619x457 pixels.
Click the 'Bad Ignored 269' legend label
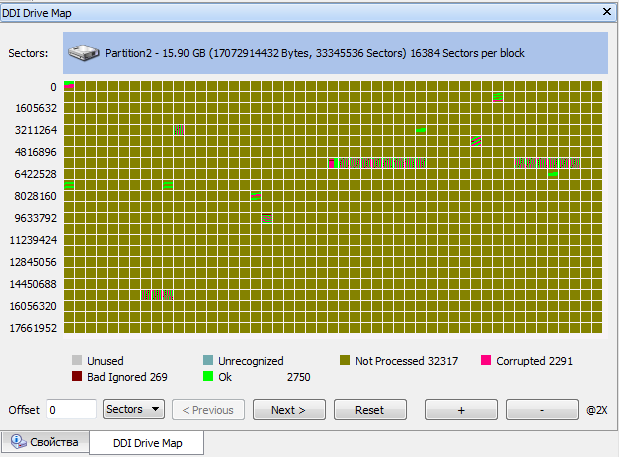(x=127, y=377)
